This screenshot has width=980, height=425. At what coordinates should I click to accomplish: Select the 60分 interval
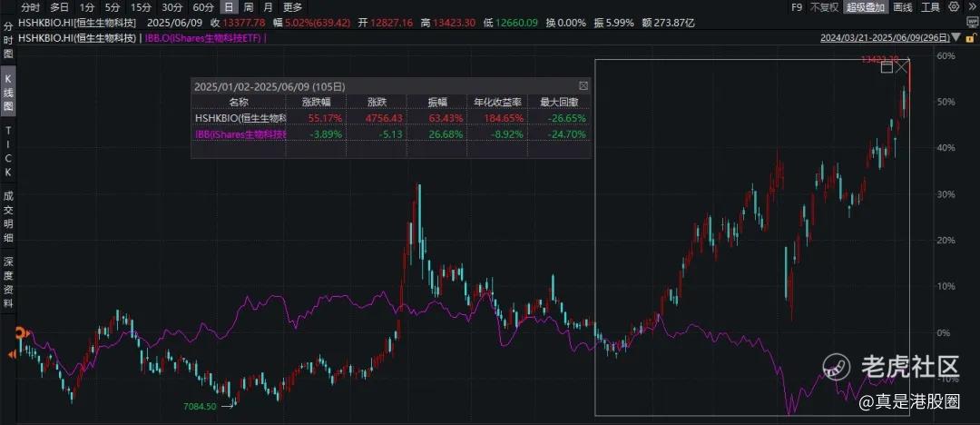tap(202, 7)
